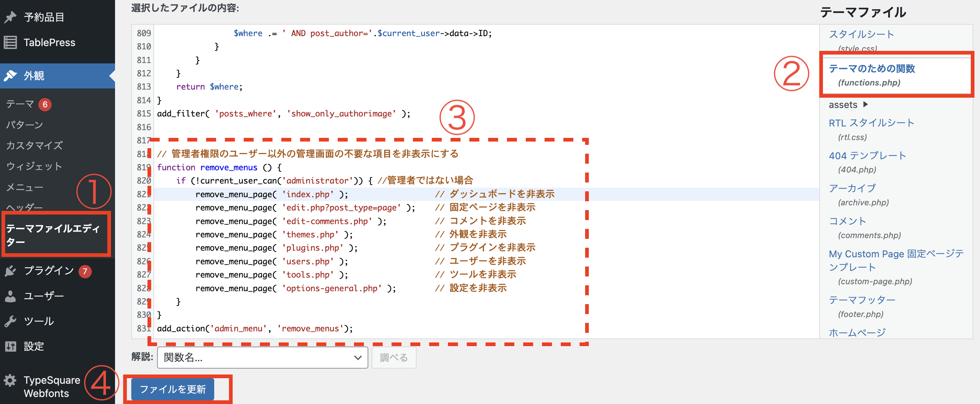This screenshot has width=980, height=404.
Task: Open the スタイルシート style.css link
Action: tap(861, 34)
